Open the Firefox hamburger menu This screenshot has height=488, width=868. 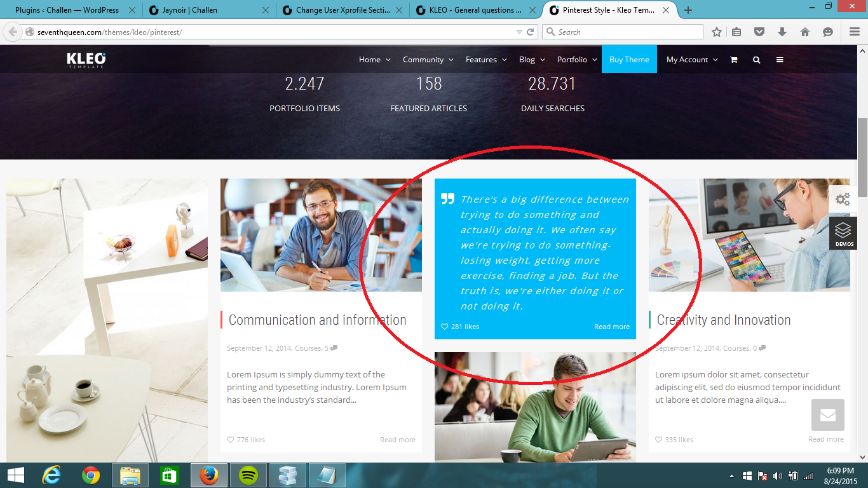855,32
